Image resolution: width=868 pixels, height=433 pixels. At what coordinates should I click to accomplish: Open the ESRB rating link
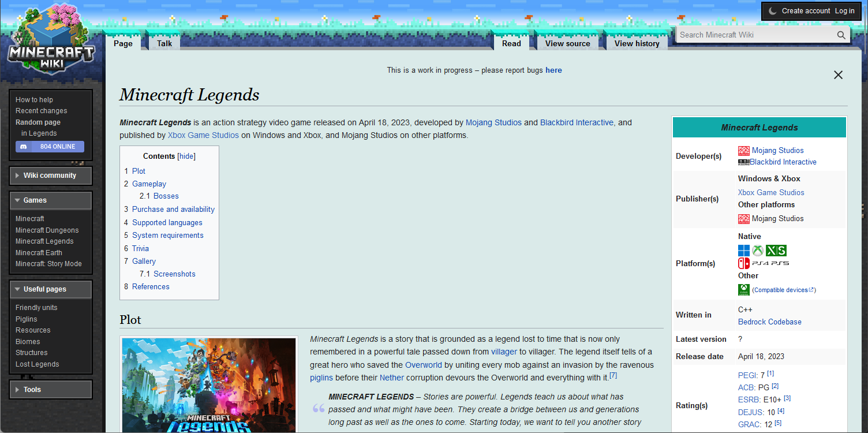coord(749,400)
